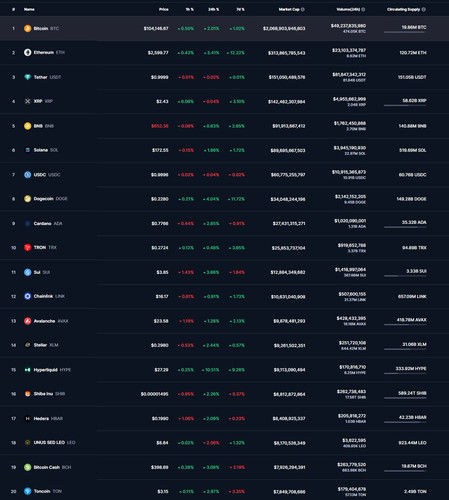The height and width of the screenshot is (500, 449).
Task: Click Hedera circulating supply progress bar
Action: [x=405, y=422]
